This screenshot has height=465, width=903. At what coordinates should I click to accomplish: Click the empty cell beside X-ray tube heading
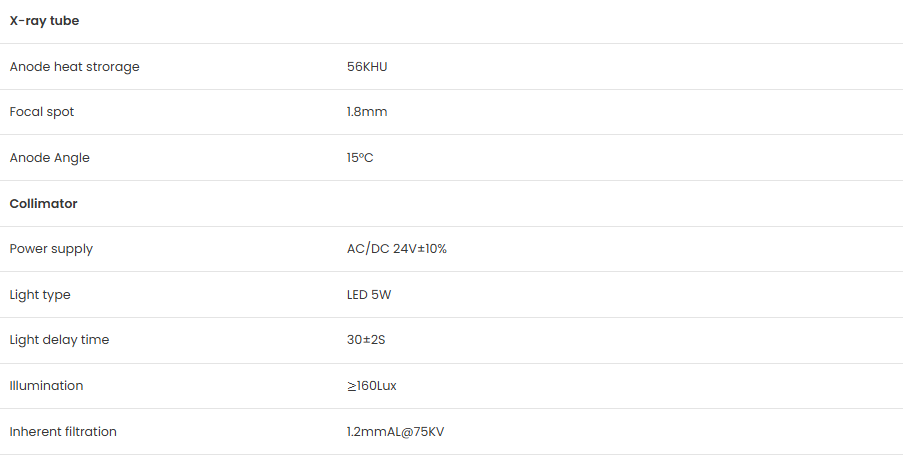tap(620, 21)
